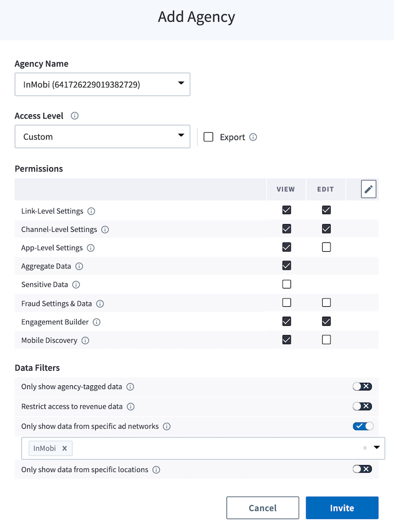Click the Export label text
Image resolution: width=394 pixels, height=532 pixels.
[232, 137]
